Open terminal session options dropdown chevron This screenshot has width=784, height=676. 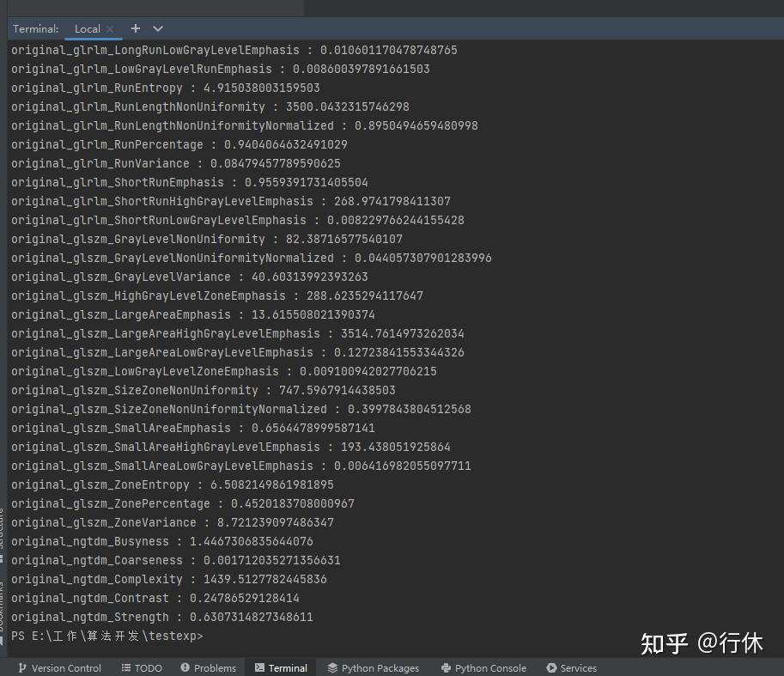[x=158, y=28]
